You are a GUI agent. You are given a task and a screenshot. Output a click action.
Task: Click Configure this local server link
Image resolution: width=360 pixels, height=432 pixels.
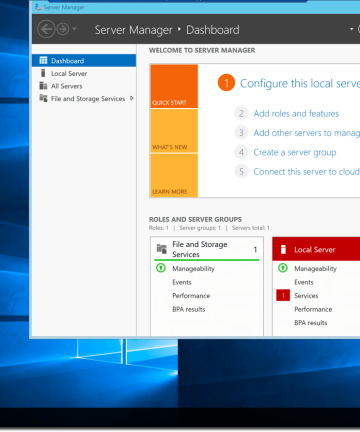tap(300, 83)
